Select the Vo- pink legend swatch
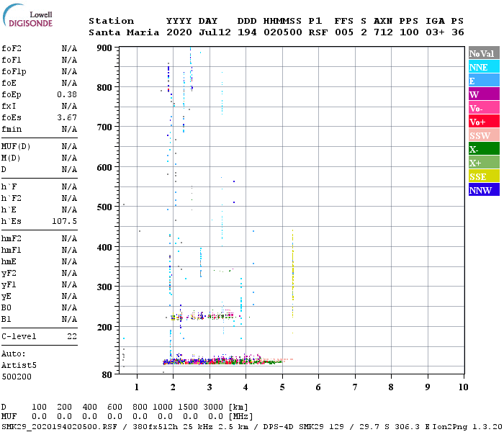 tap(484, 108)
